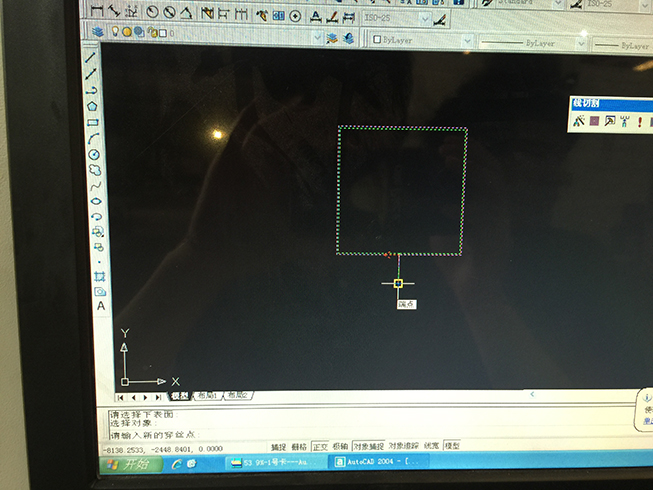Select the Line draw tool

pos(95,57)
